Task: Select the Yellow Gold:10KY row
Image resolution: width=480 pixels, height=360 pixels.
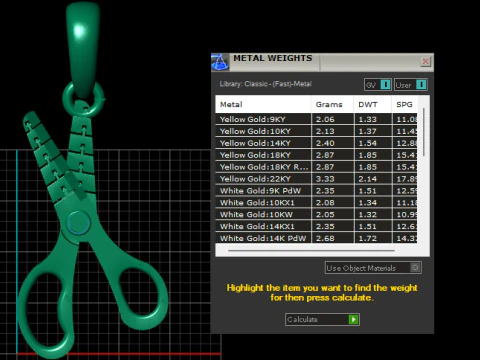Action: (x=316, y=131)
